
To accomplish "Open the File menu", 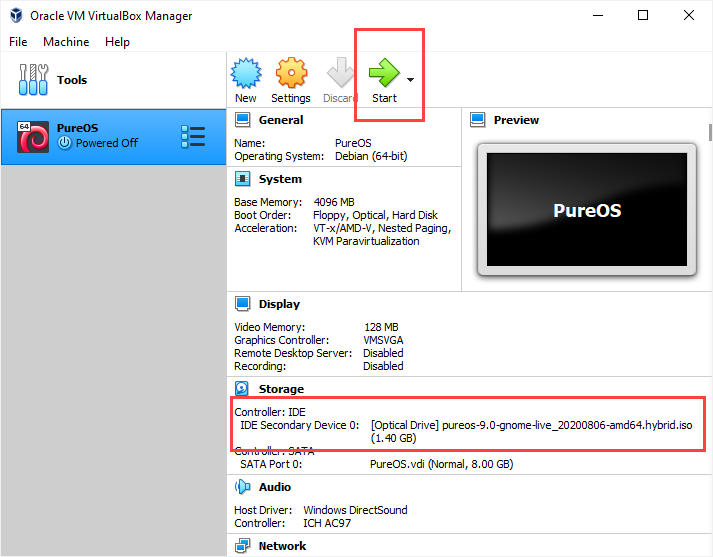I will tap(18, 42).
